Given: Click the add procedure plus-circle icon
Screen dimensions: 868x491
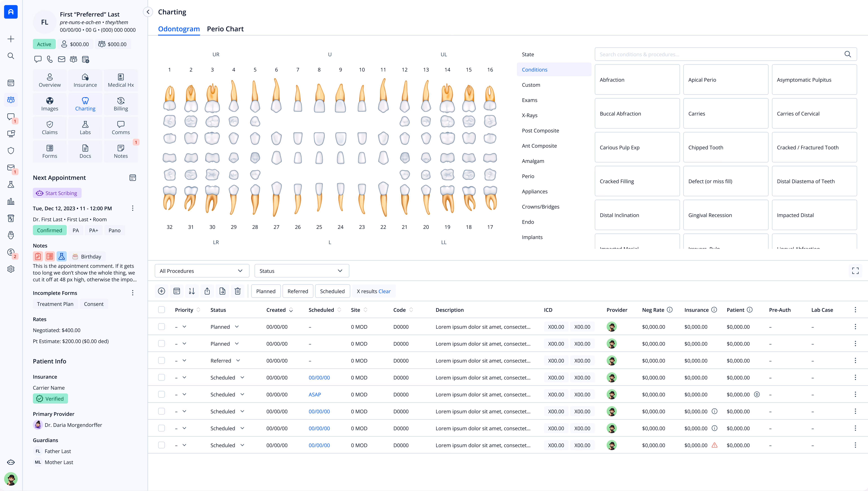Looking at the screenshot, I should coord(161,291).
